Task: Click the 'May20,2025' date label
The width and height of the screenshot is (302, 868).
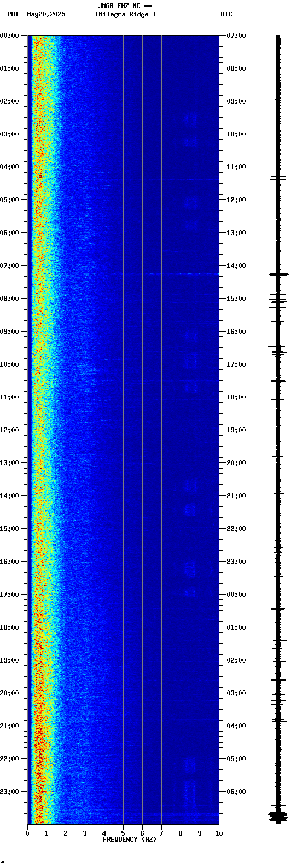Action: click(x=46, y=14)
